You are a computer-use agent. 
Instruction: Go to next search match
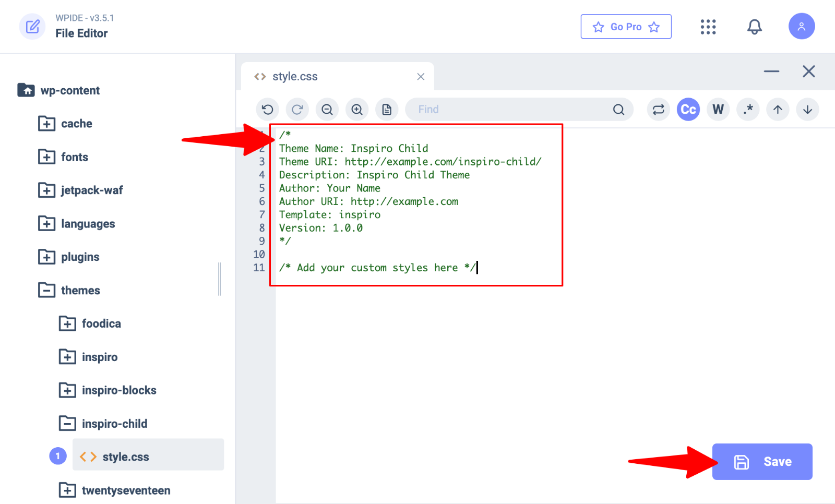[x=807, y=110]
